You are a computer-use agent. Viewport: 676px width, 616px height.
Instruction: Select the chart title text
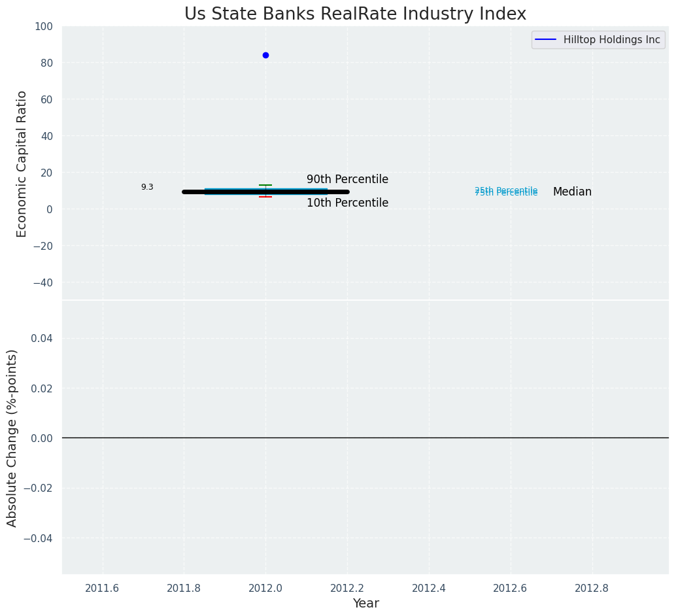coord(355,14)
